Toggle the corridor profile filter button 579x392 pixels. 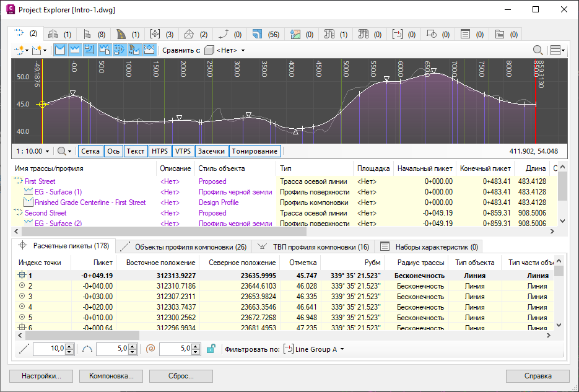tap(134, 50)
